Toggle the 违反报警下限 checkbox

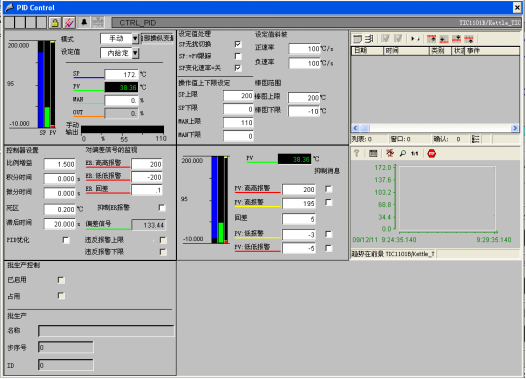point(163,252)
